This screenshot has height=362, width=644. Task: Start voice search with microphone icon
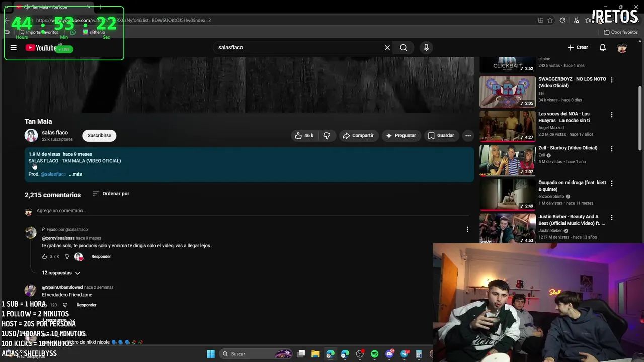(x=426, y=47)
